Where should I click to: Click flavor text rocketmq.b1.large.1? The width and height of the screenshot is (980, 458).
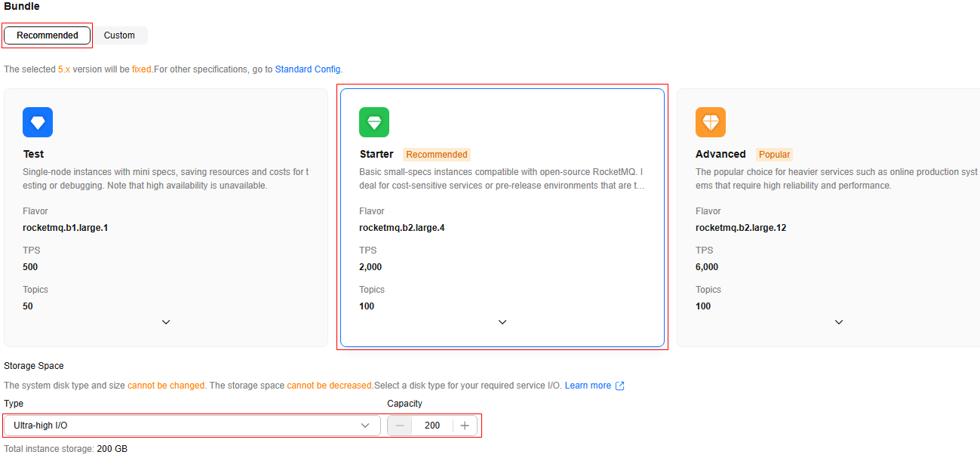tap(66, 228)
